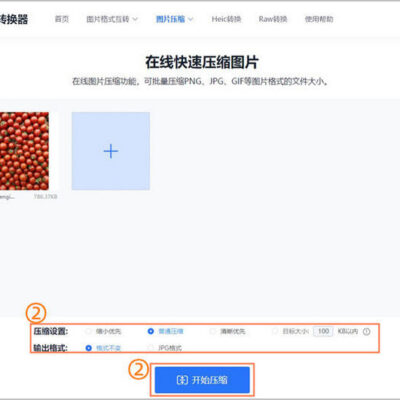
Task: Expand the chevron beside 图片压缩
Action: tap(191, 19)
